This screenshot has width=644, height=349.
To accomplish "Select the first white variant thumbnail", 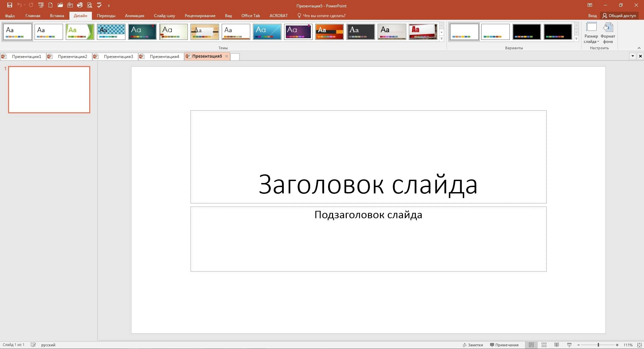I will click(x=464, y=32).
